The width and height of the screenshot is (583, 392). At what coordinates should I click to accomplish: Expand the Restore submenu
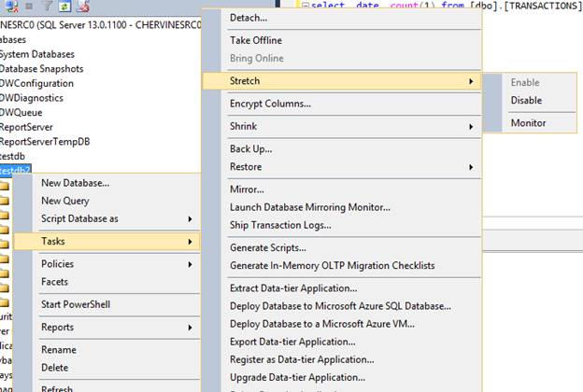(x=470, y=167)
